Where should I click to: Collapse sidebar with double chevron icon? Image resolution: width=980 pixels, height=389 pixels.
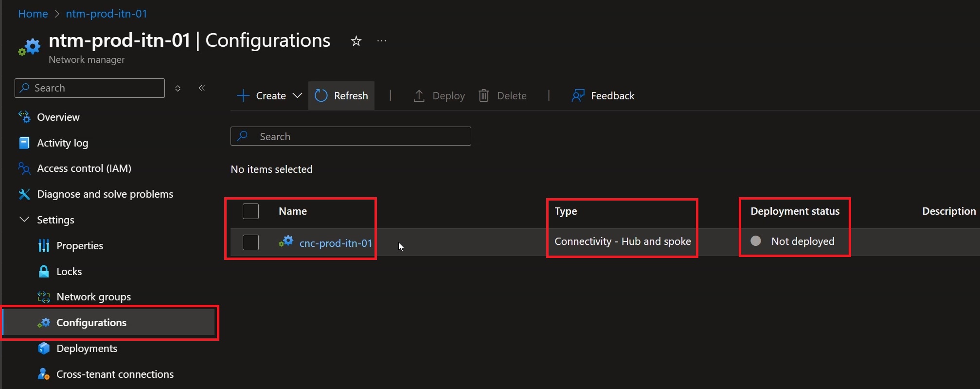[x=202, y=88]
